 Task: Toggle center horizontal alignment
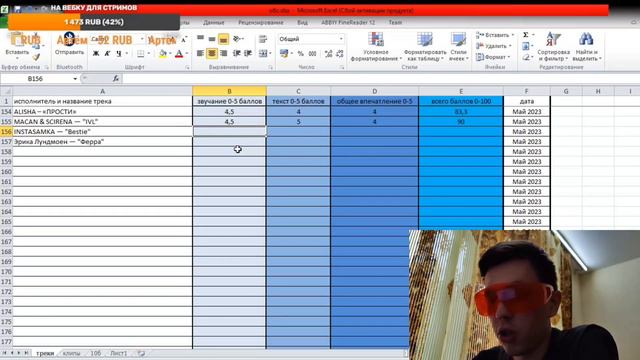point(212,53)
